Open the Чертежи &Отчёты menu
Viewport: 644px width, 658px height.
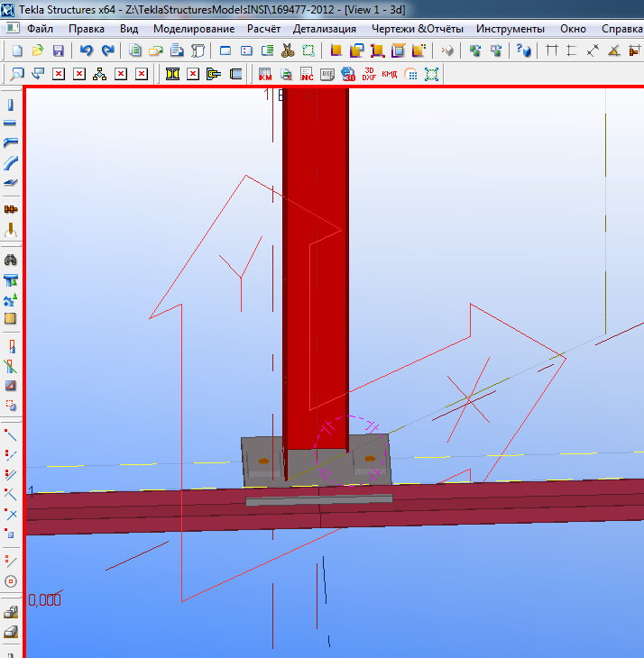click(417, 29)
